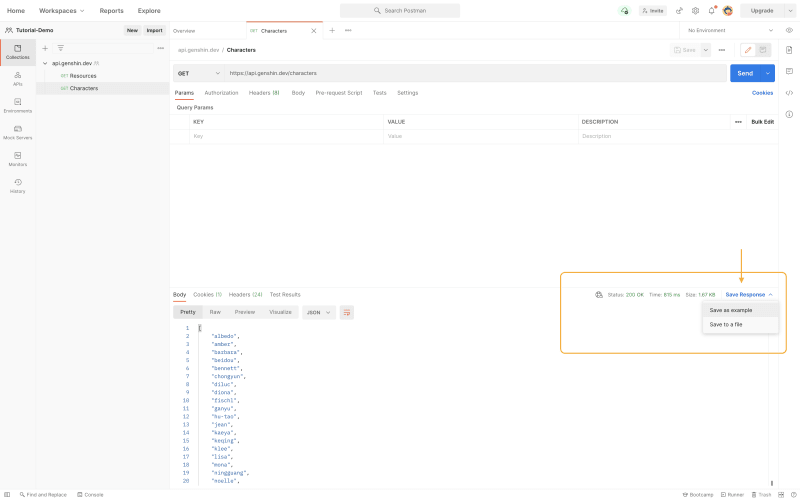The image size is (800, 500).
Task: Open the notifications bell
Action: (712, 11)
